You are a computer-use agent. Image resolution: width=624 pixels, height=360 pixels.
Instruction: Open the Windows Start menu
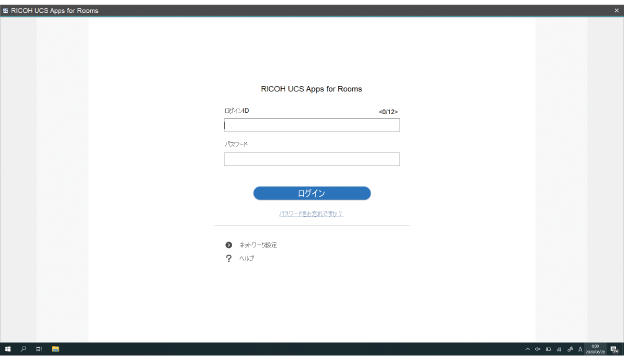click(8, 349)
